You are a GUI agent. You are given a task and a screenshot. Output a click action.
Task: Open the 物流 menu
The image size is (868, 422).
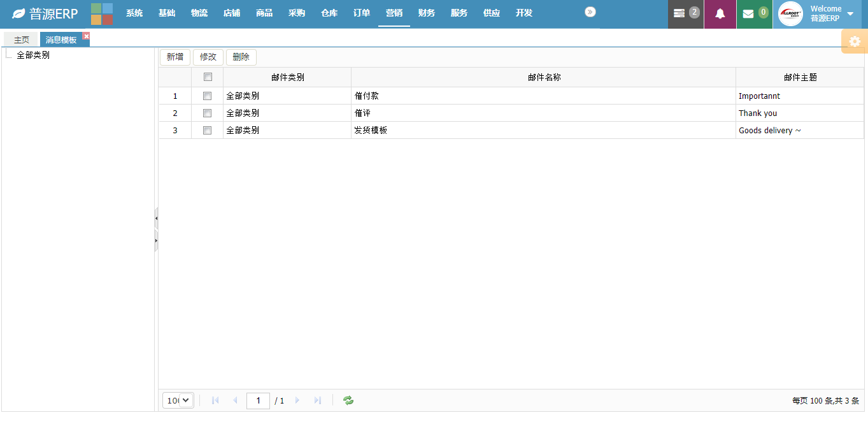[199, 13]
